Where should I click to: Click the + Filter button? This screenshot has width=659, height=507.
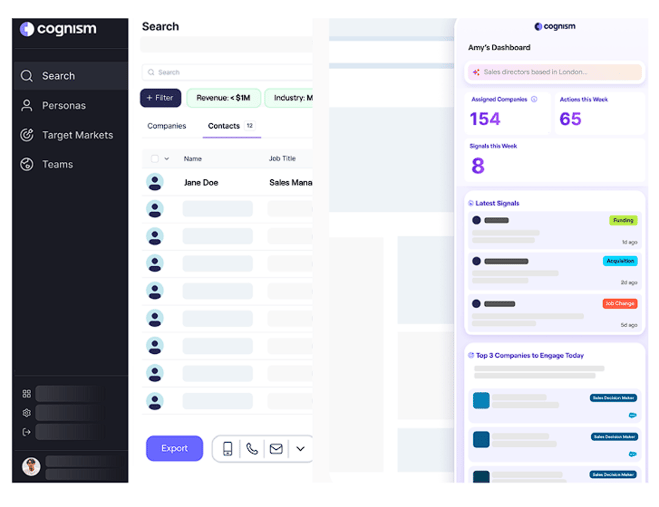click(x=160, y=98)
